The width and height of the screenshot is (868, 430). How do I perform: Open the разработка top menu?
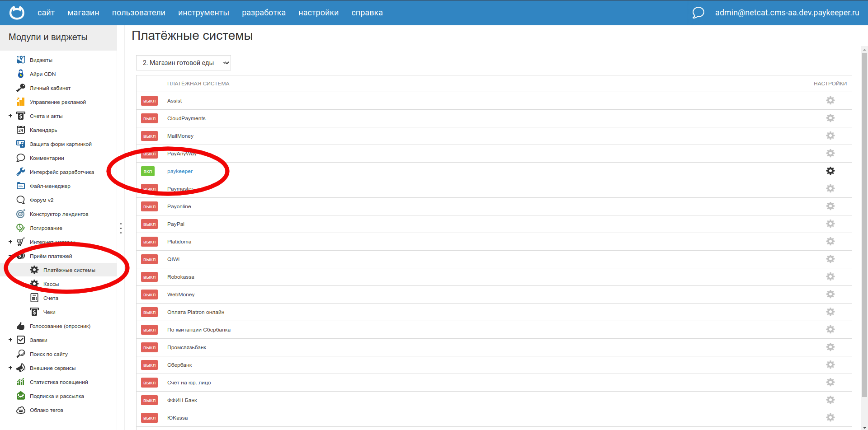pyautogui.click(x=264, y=13)
